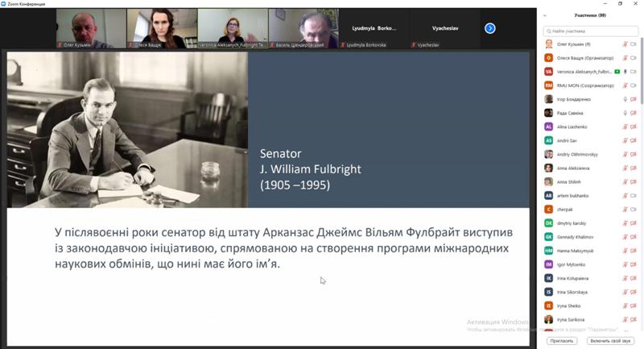Image resolution: width=644 pixels, height=349 pixels.
Task: Select Олеся Ващук video thumbnail
Action: [x=162, y=28]
